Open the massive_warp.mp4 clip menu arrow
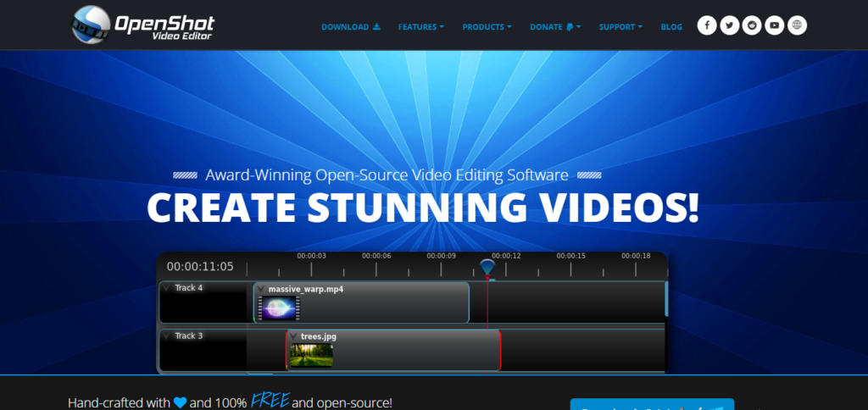 pyautogui.click(x=260, y=289)
